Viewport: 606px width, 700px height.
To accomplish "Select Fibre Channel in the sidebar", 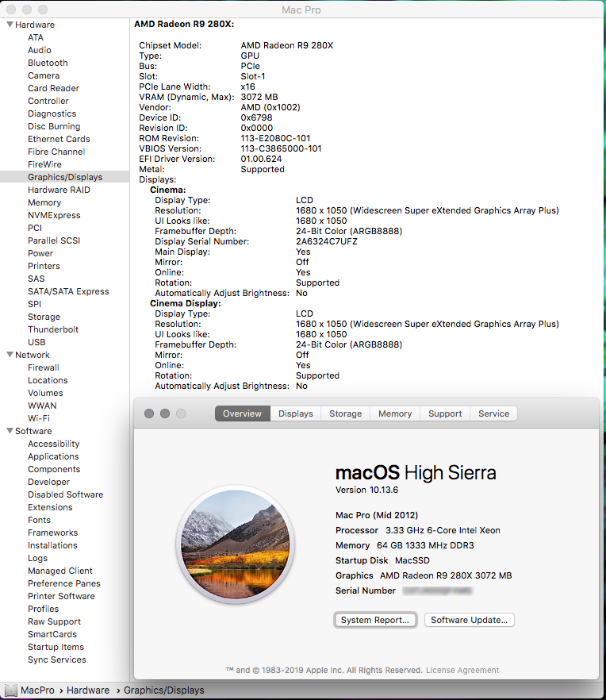I will 56,152.
